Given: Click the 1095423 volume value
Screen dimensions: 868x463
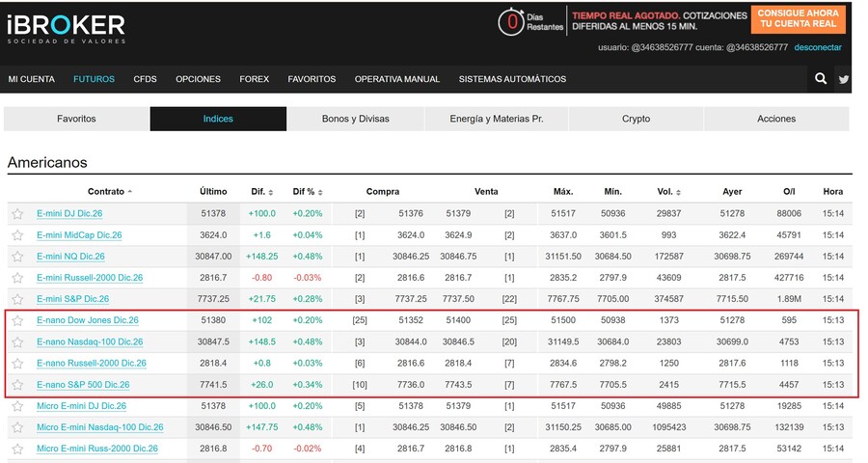Looking at the screenshot, I should click(668, 427).
